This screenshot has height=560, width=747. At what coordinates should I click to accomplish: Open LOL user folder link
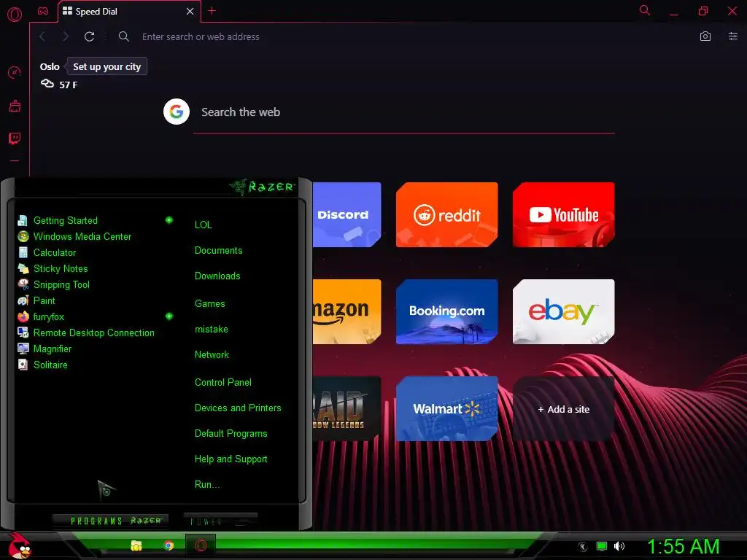click(x=203, y=225)
